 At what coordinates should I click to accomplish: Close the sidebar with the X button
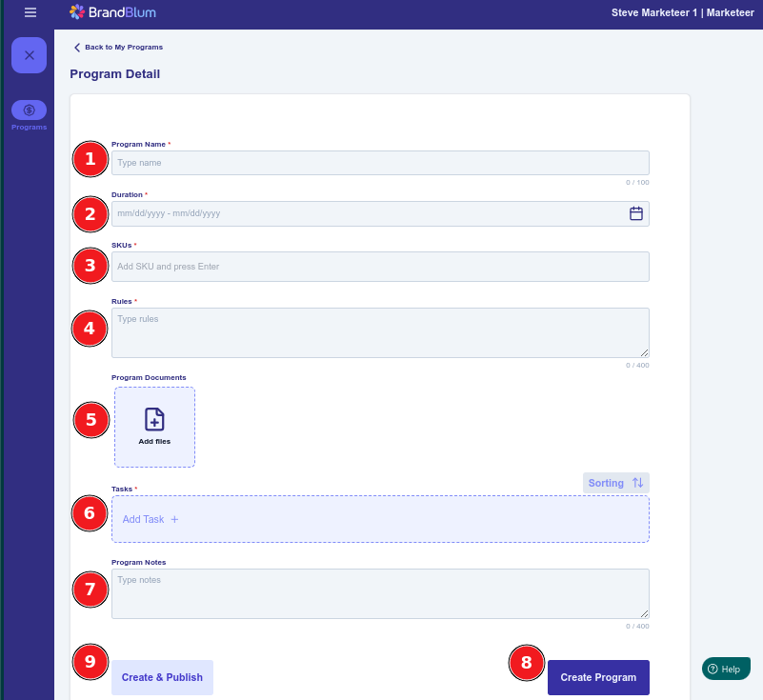coord(30,55)
